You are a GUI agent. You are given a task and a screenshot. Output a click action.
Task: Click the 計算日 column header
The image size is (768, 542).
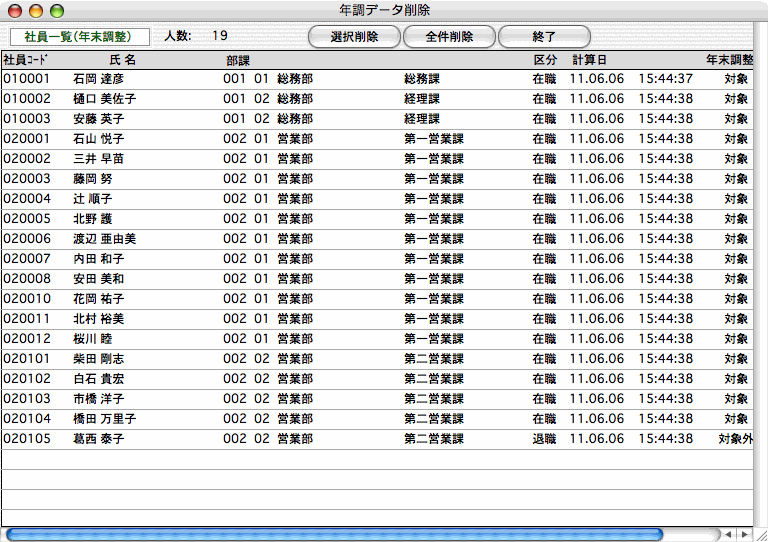[x=589, y=59]
